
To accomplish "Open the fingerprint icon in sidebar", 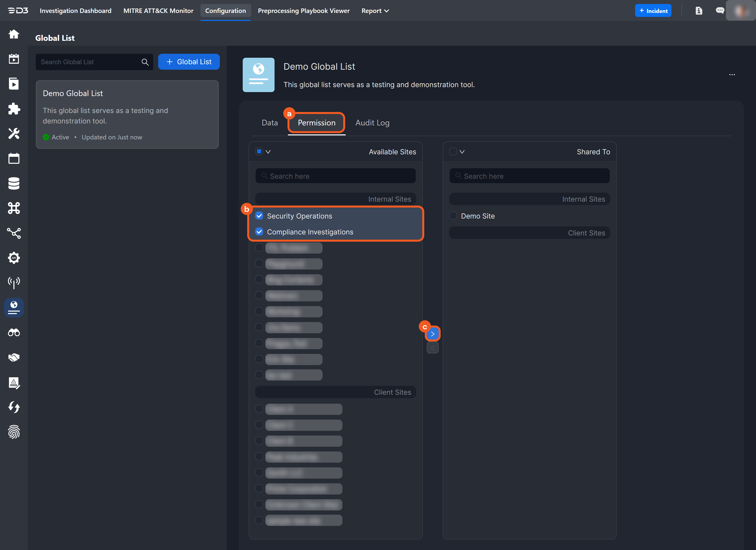I will coord(14,432).
